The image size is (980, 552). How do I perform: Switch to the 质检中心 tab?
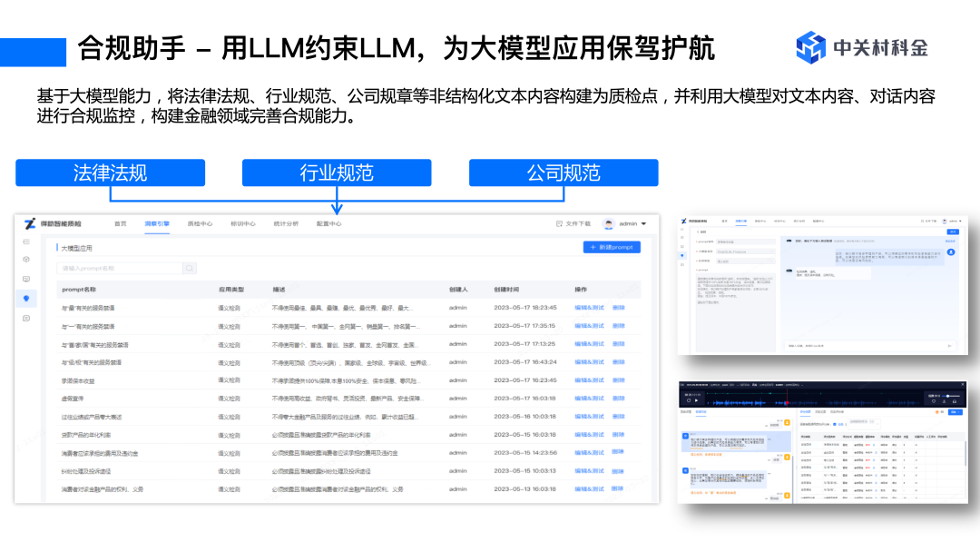[x=200, y=223]
